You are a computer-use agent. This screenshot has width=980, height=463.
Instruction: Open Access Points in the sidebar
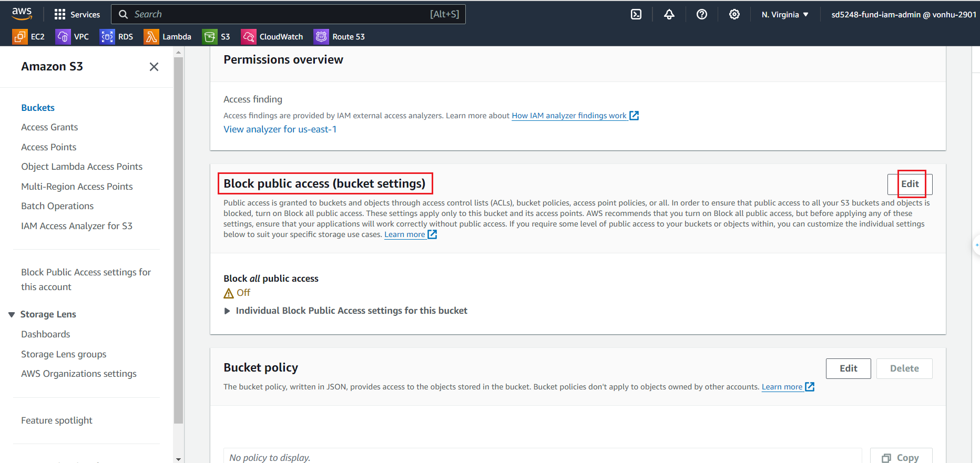pyautogui.click(x=49, y=147)
